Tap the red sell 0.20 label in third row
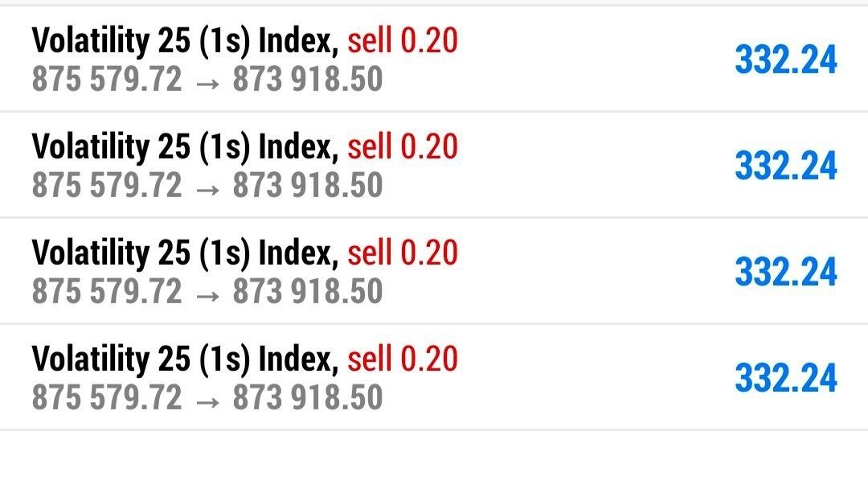Screen dimensions: 868x489 [403, 253]
